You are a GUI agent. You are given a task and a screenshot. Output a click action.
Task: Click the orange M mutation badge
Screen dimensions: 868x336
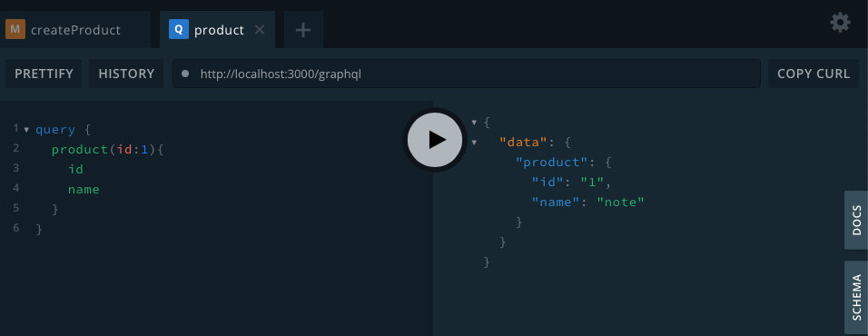(x=15, y=29)
